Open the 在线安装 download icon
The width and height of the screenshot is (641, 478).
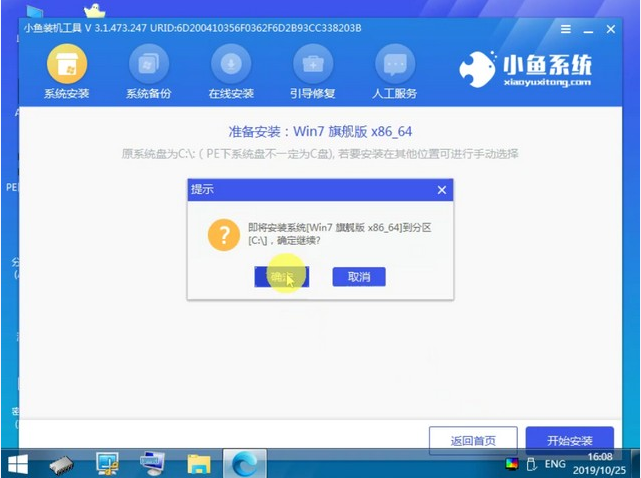tap(231, 64)
